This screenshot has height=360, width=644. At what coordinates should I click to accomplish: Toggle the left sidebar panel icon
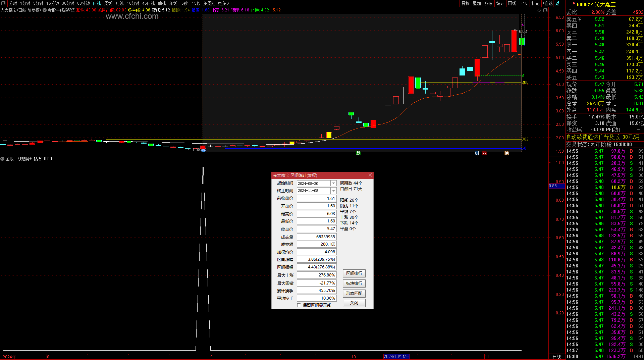click(4, 3)
